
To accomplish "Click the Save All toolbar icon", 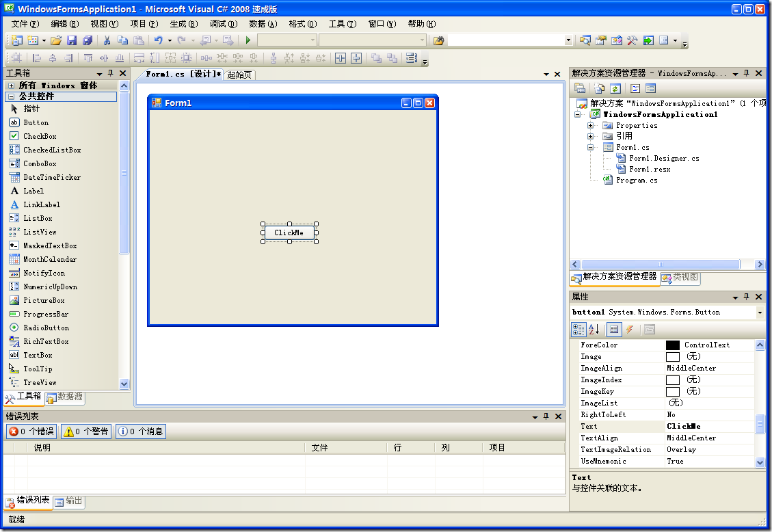I will pyautogui.click(x=87, y=40).
